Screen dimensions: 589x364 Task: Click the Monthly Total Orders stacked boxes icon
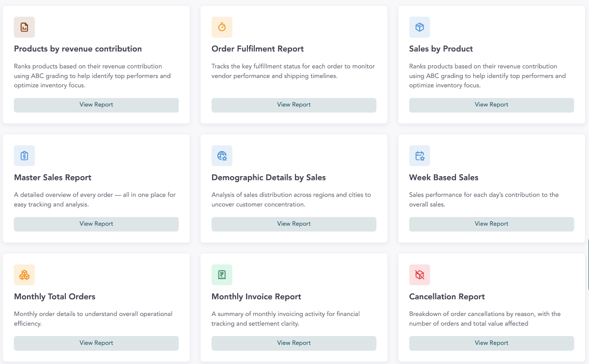tap(24, 275)
